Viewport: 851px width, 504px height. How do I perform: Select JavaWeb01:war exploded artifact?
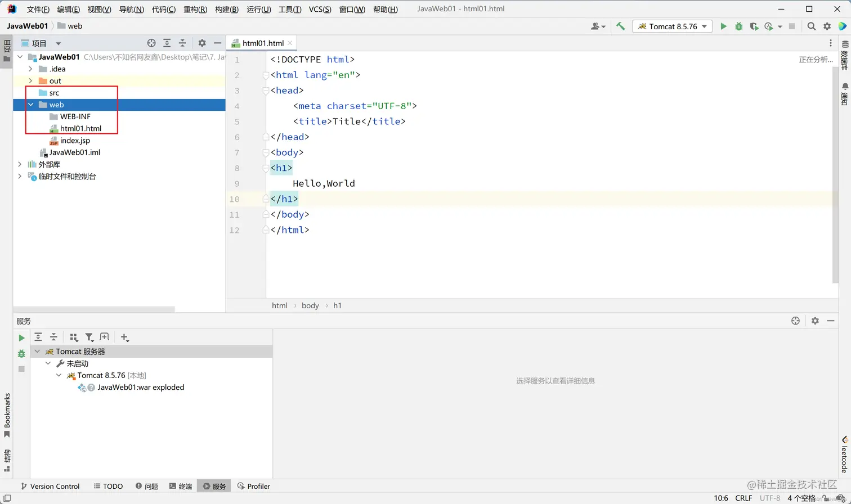pos(141,387)
